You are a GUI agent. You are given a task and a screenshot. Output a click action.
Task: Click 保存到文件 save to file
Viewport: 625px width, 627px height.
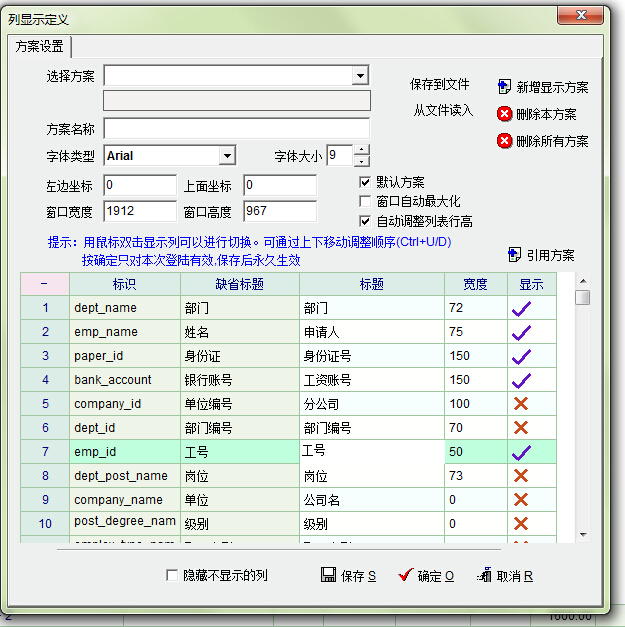pos(439,85)
